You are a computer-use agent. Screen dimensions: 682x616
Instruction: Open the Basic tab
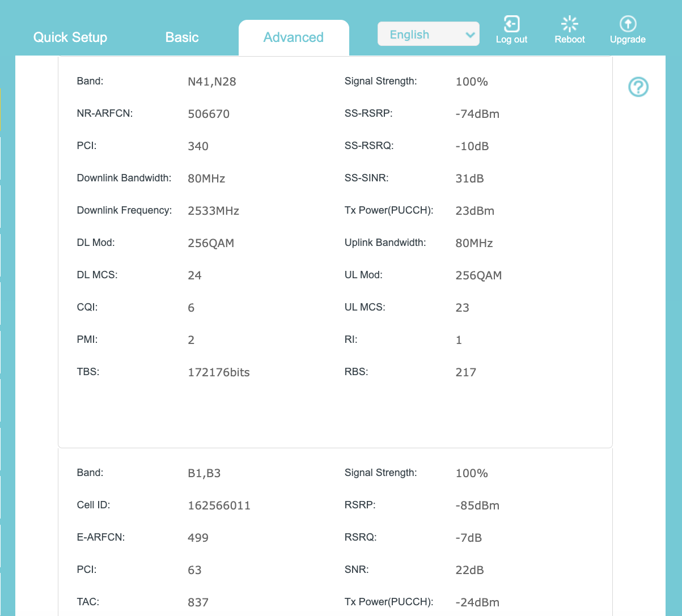(x=182, y=37)
